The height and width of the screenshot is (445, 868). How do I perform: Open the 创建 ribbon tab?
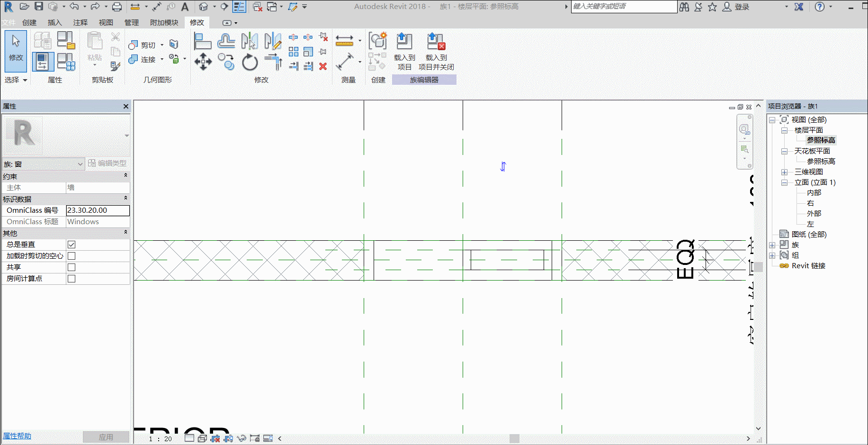tap(29, 22)
